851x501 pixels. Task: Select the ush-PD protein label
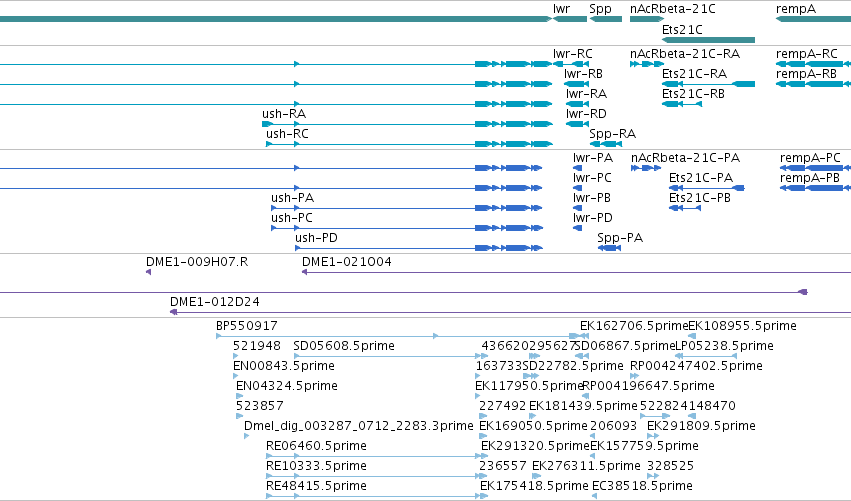tap(316, 238)
